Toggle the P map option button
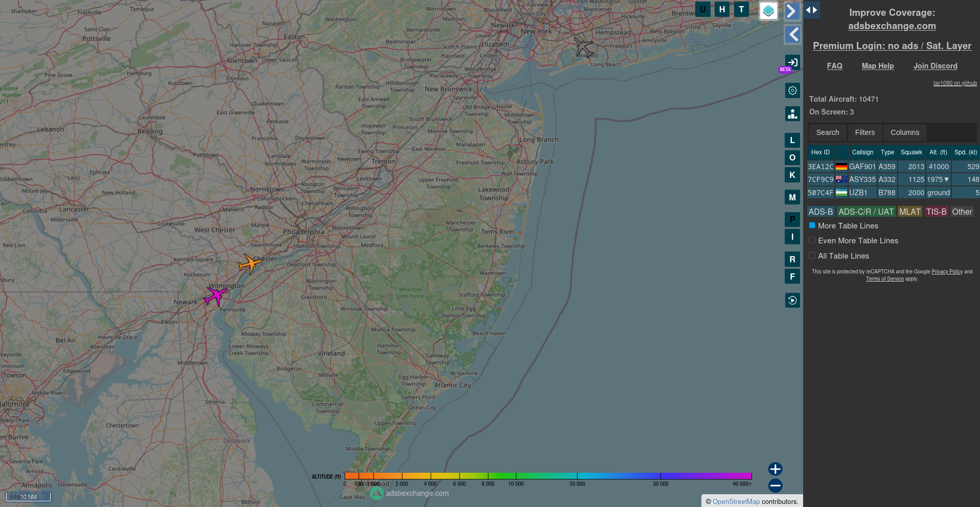 [792, 219]
